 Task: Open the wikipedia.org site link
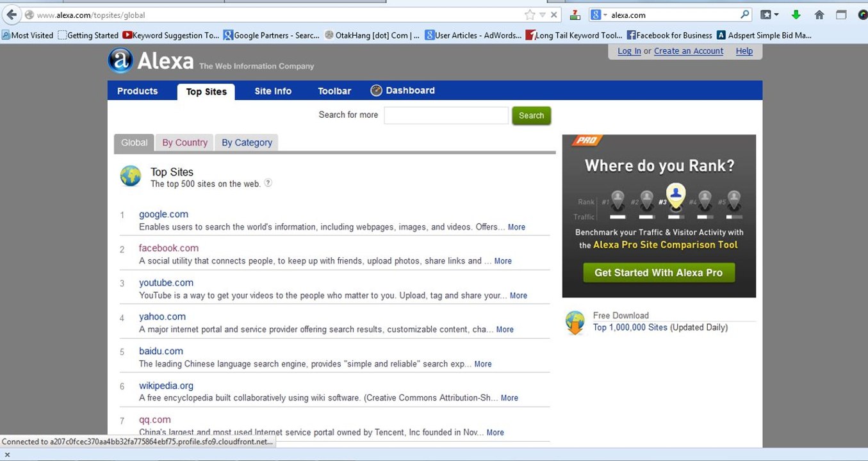click(166, 386)
